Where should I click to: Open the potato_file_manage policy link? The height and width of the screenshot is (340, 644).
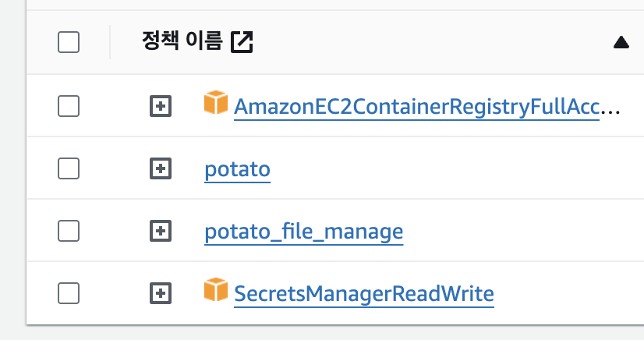coord(303,232)
